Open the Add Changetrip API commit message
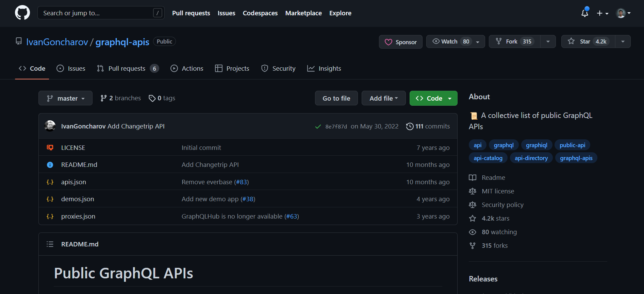The image size is (644, 294). click(136, 126)
